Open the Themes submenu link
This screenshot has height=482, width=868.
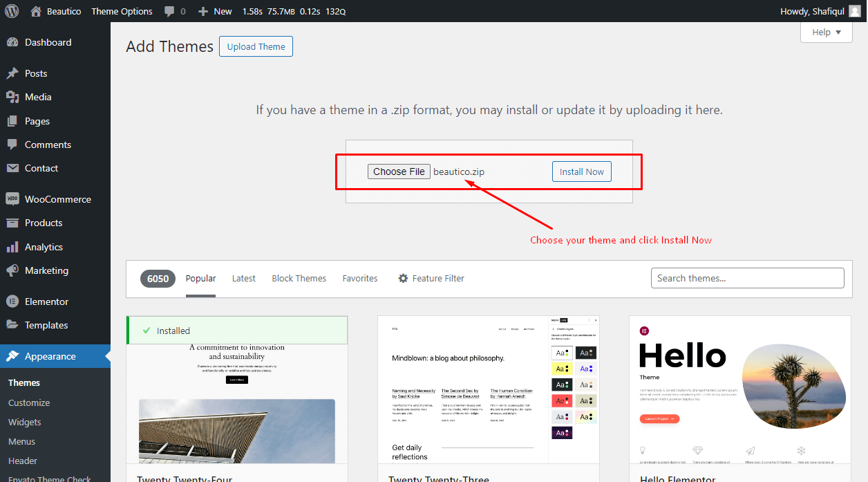pos(24,382)
